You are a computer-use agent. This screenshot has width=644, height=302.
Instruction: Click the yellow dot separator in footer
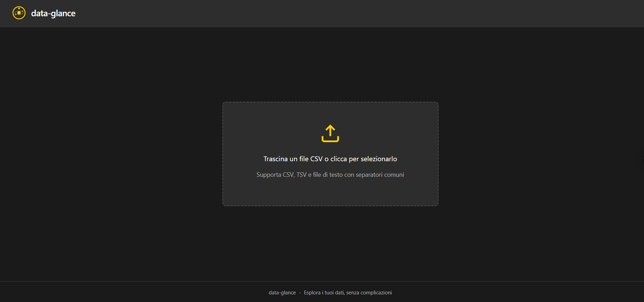tap(300, 293)
